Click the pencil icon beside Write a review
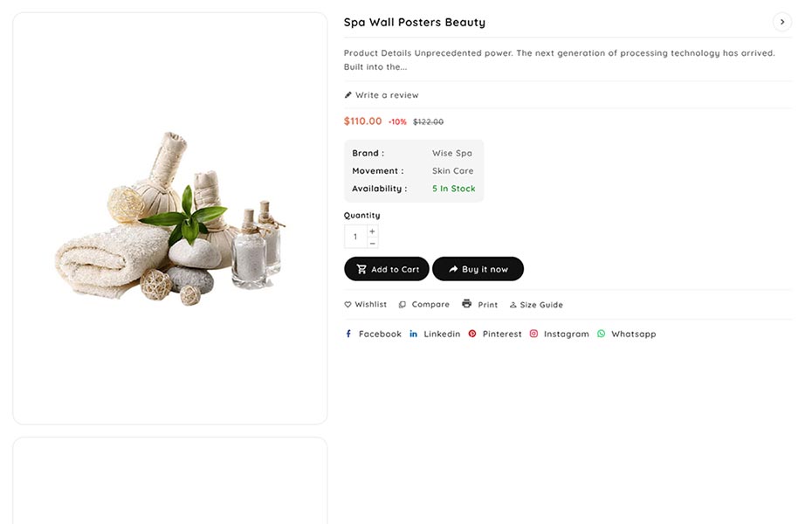Image resolution: width=812 pixels, height=524 pixels. (348, 95)
